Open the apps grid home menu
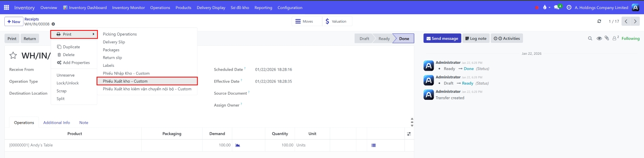 [x=6, y=8]
